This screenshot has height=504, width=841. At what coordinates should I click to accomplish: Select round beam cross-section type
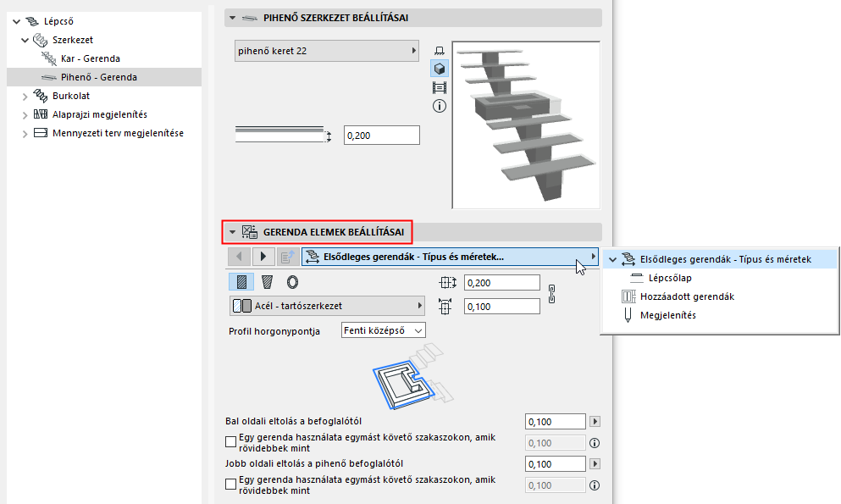[x=292, y=282]
